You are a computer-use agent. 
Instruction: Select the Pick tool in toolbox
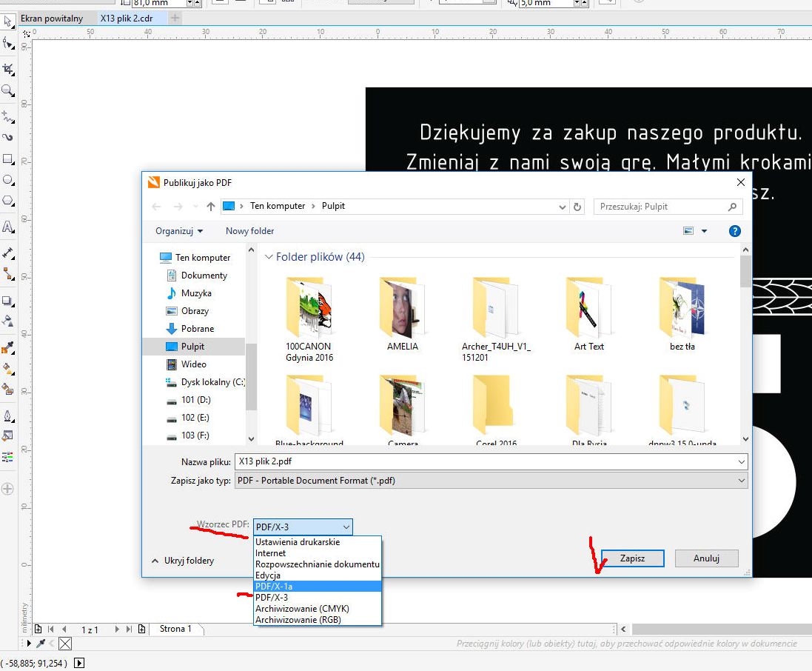(8, 21)
